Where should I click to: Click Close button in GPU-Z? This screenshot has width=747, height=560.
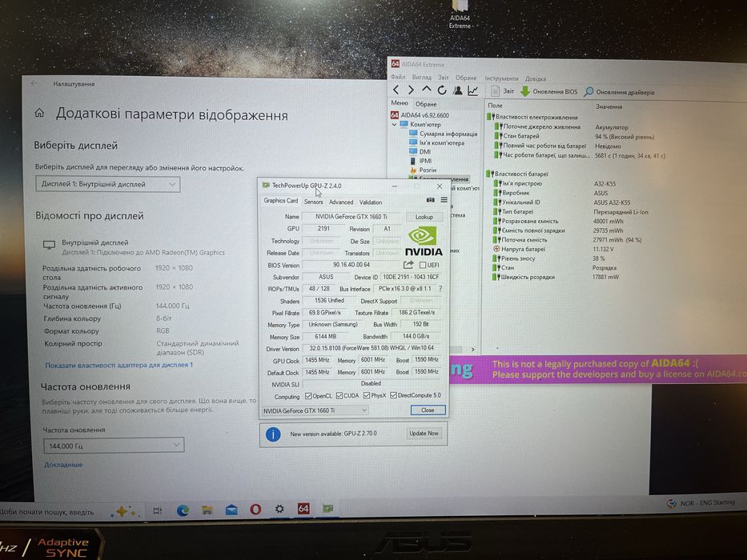(428, 410)
